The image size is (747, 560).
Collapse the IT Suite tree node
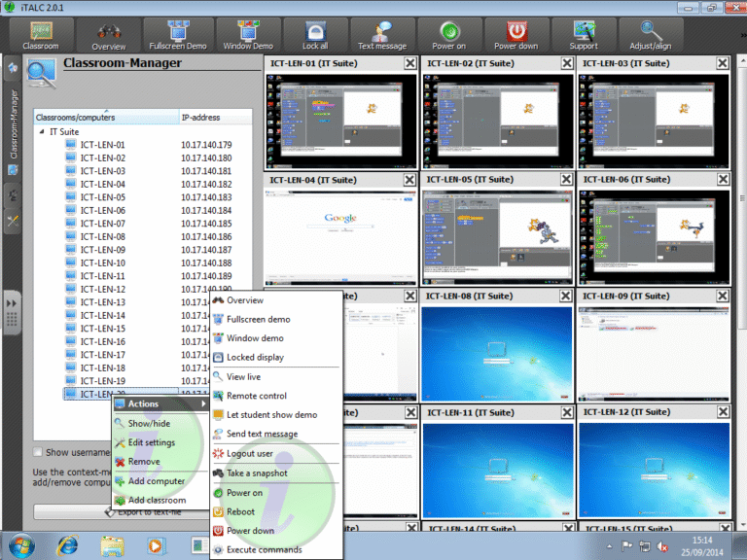[x=42, y=131]
